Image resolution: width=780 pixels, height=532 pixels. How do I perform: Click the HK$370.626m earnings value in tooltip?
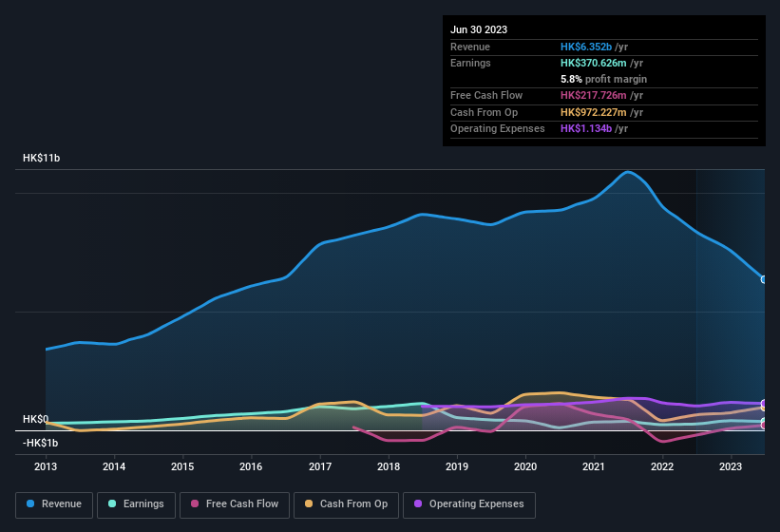(x=594, y=63)
